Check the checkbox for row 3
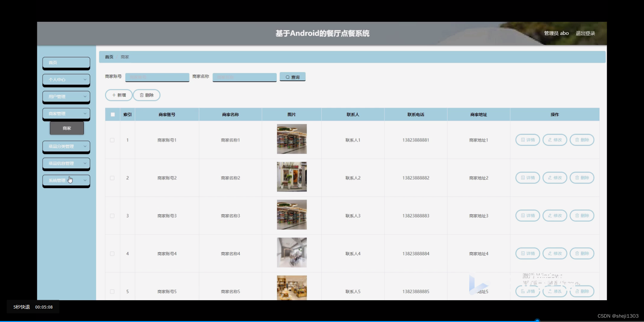 tap(112, 216)
